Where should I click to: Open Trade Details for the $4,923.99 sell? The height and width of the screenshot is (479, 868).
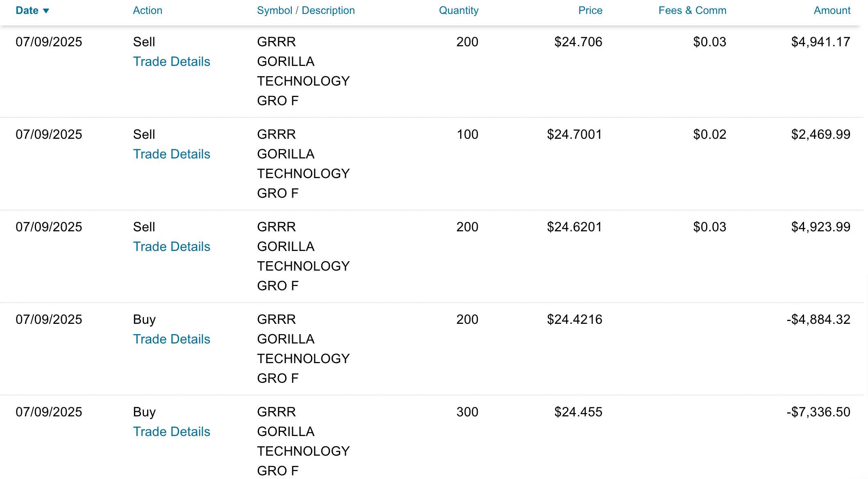(171, 246)
